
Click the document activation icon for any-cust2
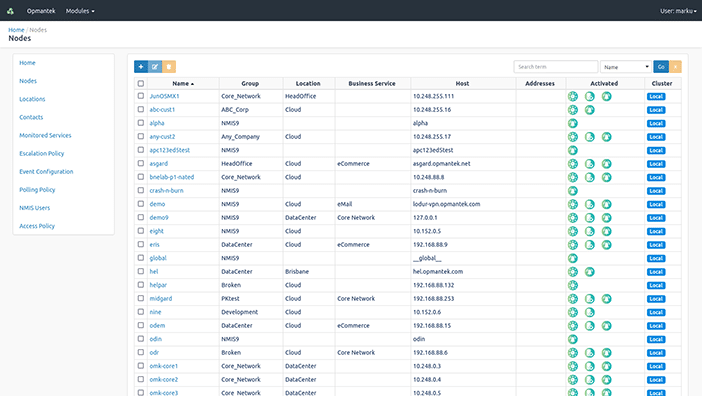pos(590,136)
